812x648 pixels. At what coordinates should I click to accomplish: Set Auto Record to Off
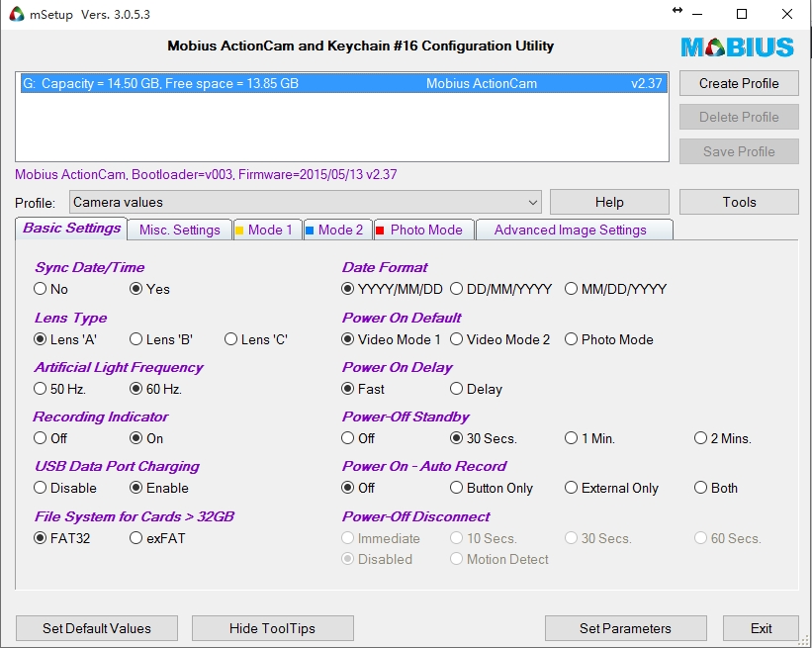pos(358,488)
